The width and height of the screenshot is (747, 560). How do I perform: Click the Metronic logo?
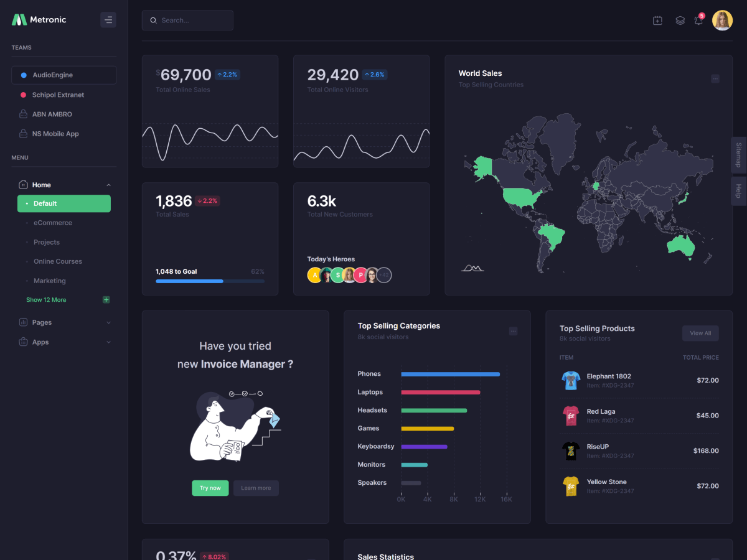(39, 20)
